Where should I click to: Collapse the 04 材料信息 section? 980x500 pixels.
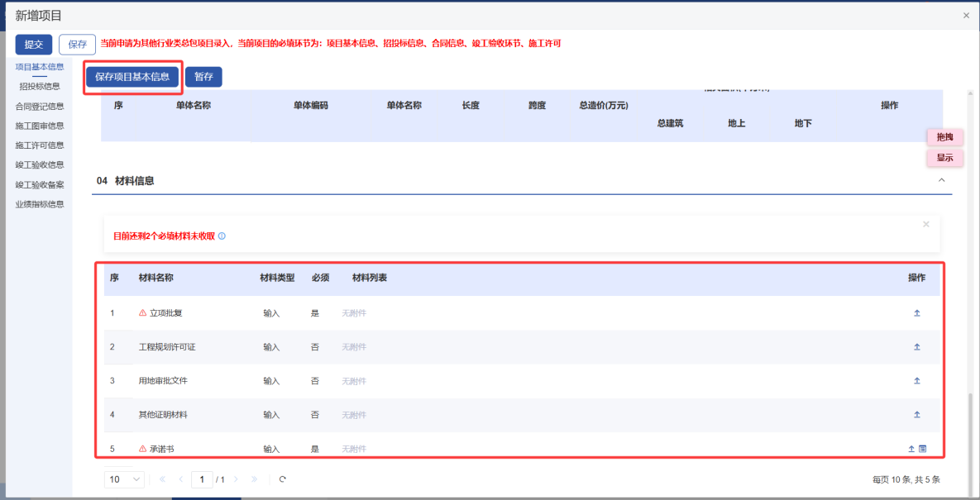pyautogui.click(x=941, y=180)
